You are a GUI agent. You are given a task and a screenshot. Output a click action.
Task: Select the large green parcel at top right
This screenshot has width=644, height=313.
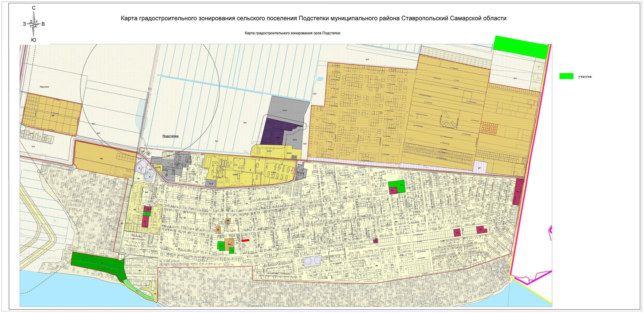(x=520, y=47)
